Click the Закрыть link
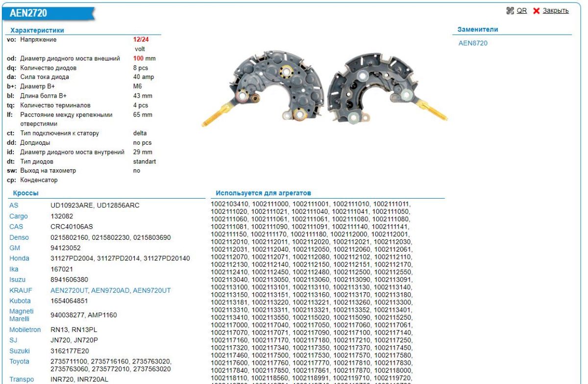Image resolution: width=588 pixels, height=384 pixels. pyautogui.click(x=556, y=11)
